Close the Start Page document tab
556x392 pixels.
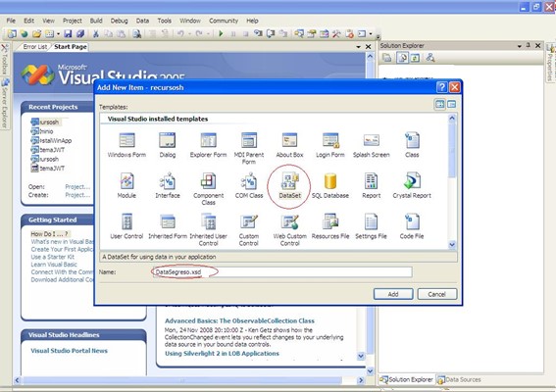(369, 47)
